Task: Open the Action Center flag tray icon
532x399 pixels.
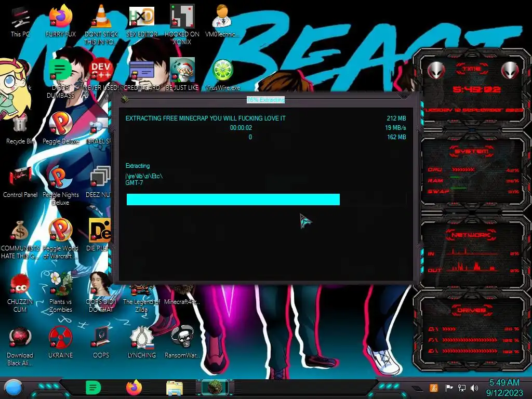Action: click(449, 388)
